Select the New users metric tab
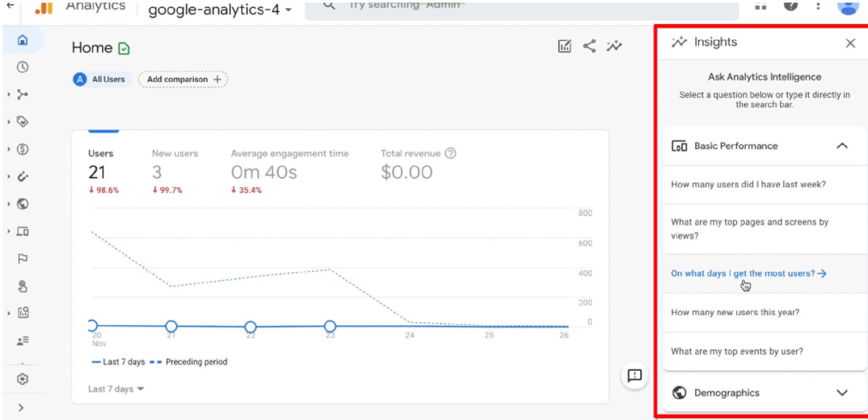Image resolution: width=868 pixels, height=420 pixels. [x=175, y=171]
